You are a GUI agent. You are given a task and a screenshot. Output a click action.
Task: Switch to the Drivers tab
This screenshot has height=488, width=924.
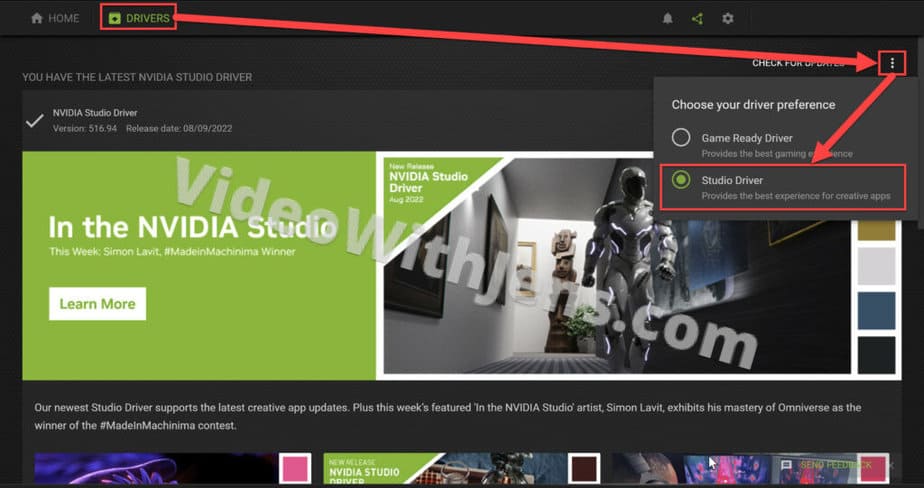point(139,18)
